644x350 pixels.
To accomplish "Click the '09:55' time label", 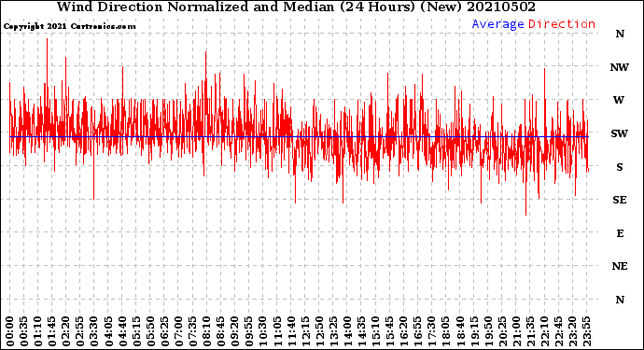I will [249, 331].
